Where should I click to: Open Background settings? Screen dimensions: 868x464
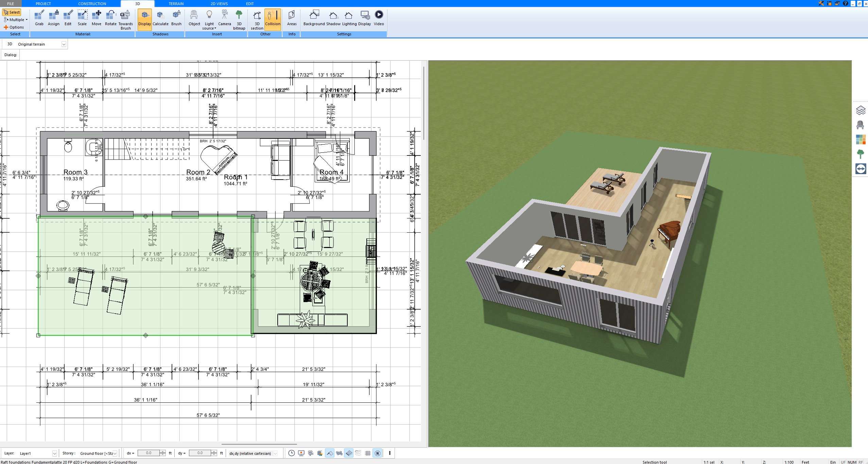[x=314, y=18]
